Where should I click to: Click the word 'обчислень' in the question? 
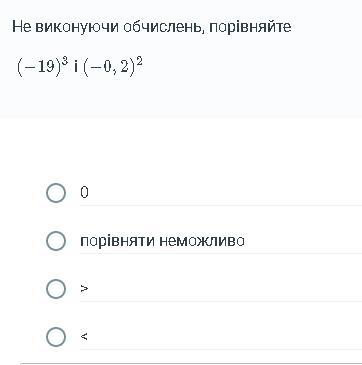tap(164, 27)
